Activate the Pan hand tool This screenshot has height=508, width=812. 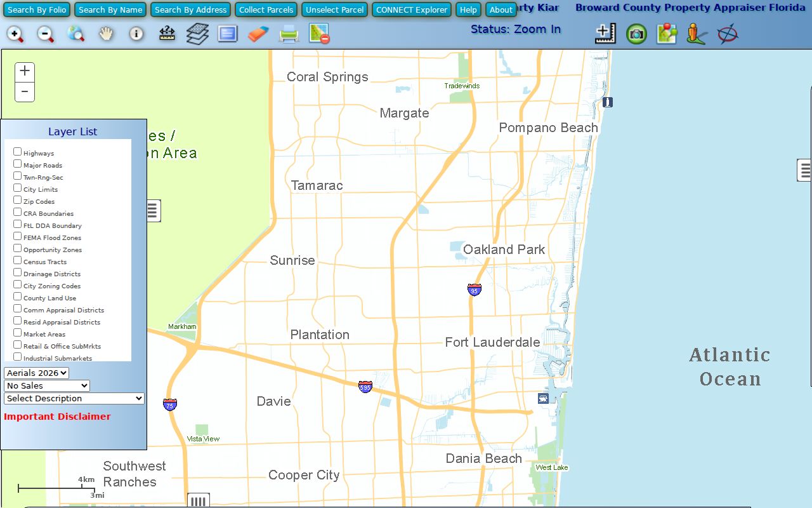click(x=106, y=34)
